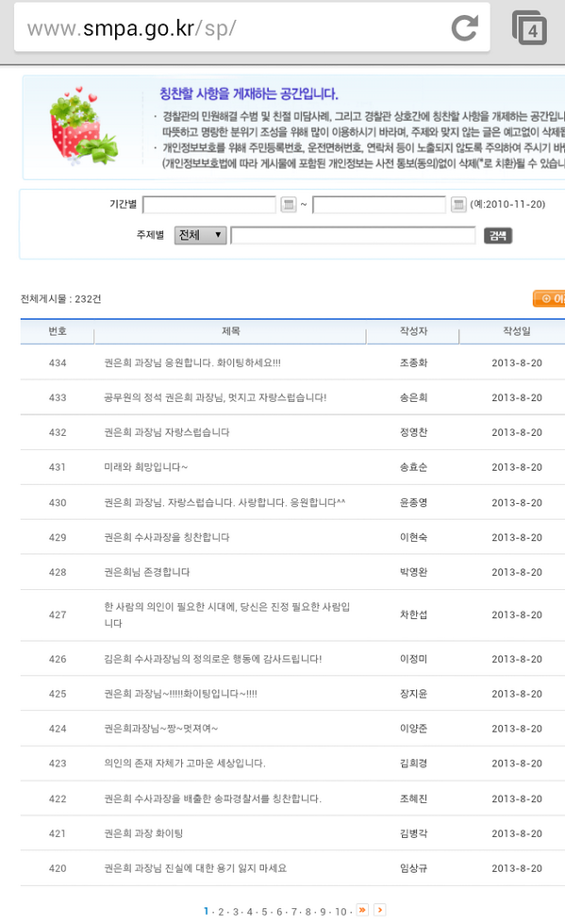Viewport: 565px width, 924px height.
Task: Open post 426 정의로운 행동에 감사드립니다
Action: (x=212, y=659)
